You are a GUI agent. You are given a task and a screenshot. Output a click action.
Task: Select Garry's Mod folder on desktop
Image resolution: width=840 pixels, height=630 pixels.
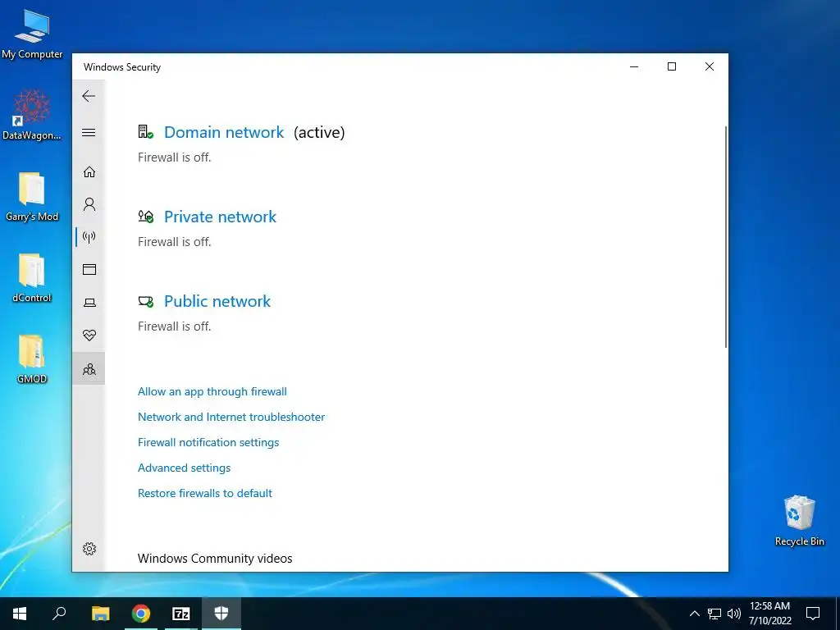coord(32,197)
